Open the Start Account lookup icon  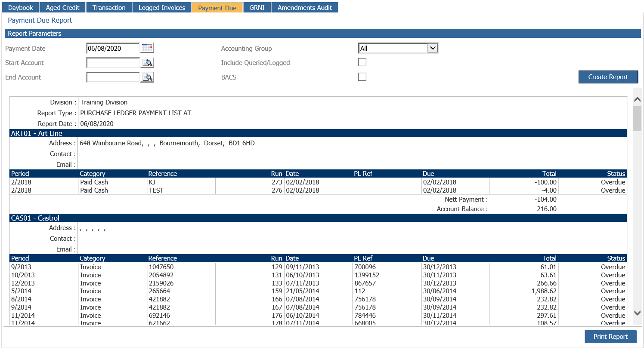tap(147, 63)
